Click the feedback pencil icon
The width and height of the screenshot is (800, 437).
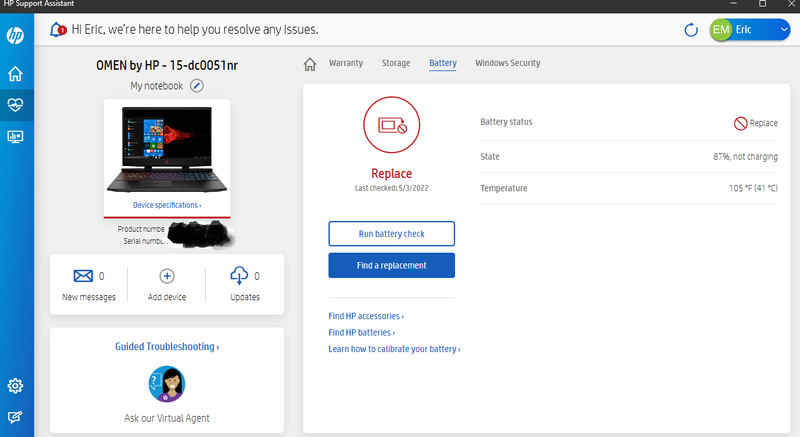(16, 417)
